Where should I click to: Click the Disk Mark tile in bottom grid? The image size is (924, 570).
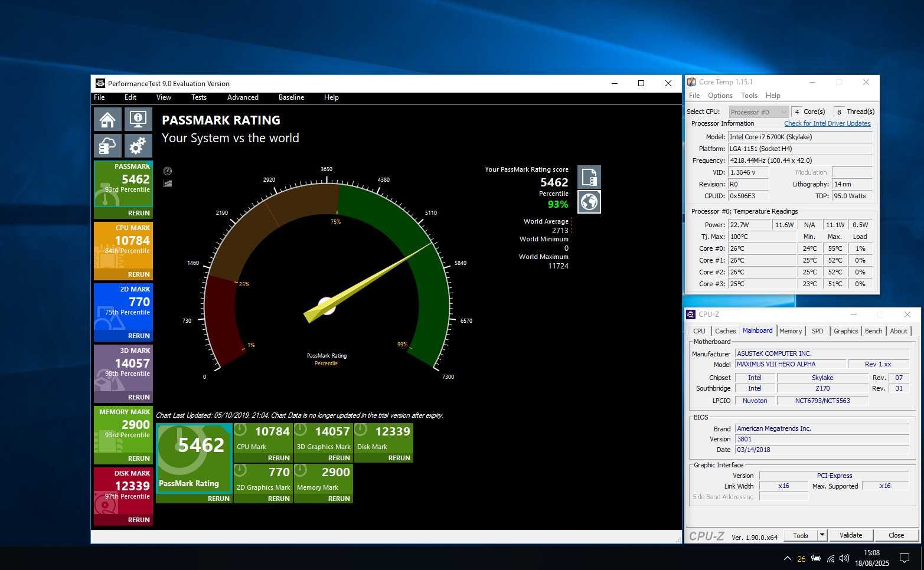(384, 438)
